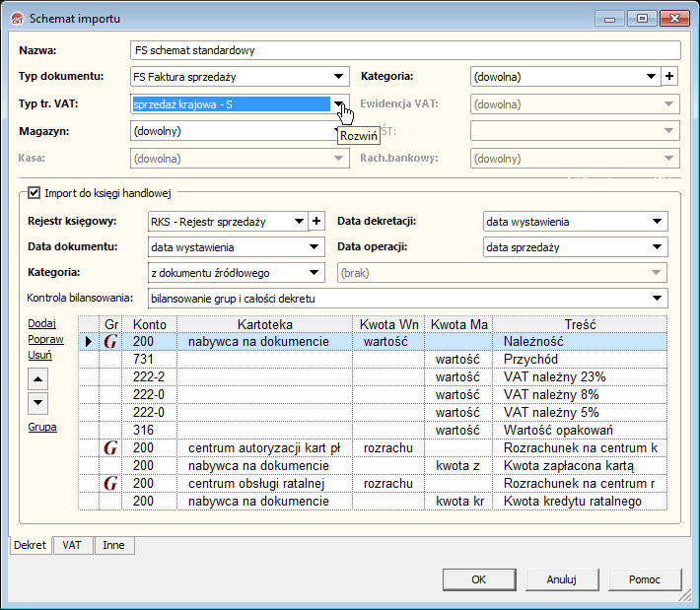Open Data dekretacji dropdown
This screenshot has width=700, height=610.
[x=657, y=222]
